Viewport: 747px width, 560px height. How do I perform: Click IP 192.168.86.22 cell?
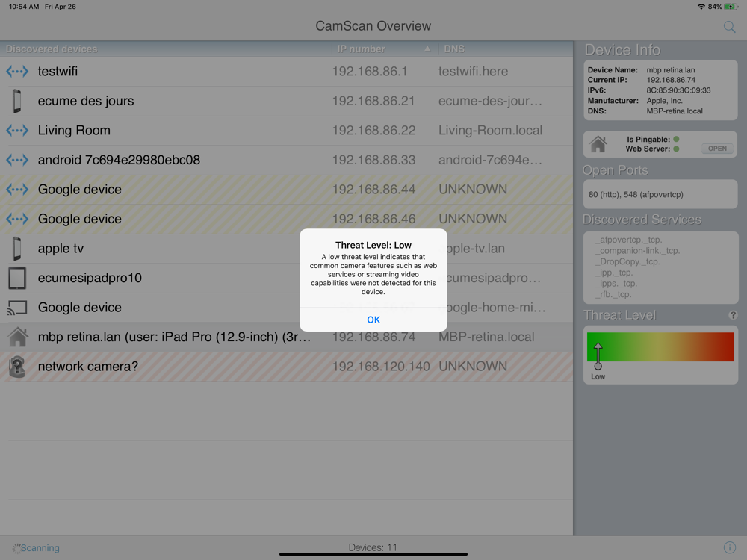pyautogui.click(x=374, y=131)
